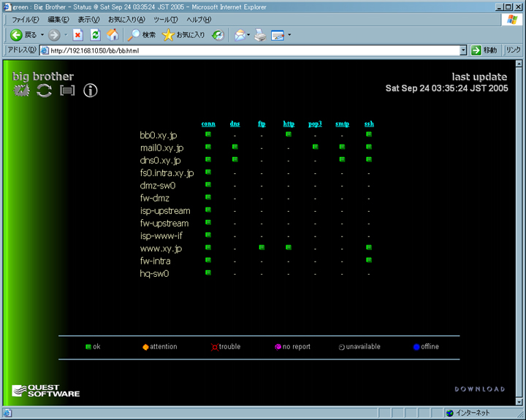
Task: Open the 編集(E) menu
Action: (58, 20)
